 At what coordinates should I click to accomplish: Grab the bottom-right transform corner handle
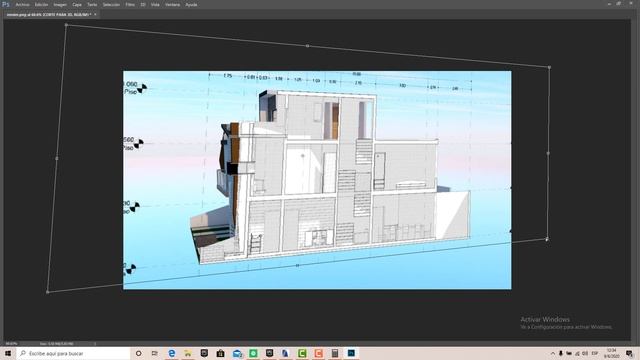tap(547, 239)
